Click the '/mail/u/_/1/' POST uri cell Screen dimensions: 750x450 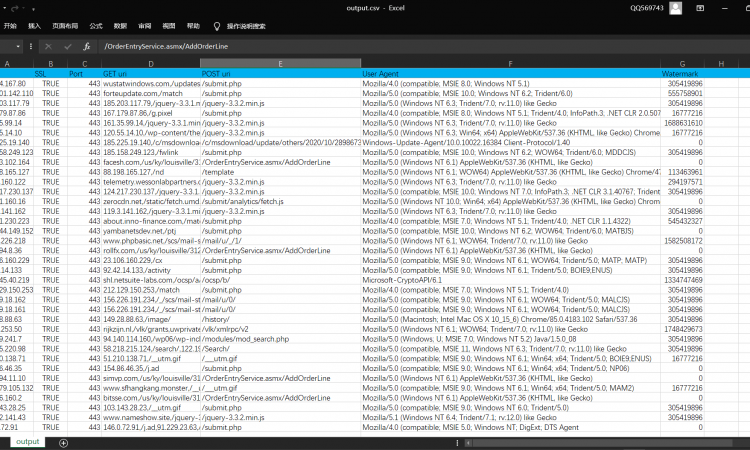pyautogui.click(x=280, y=241)
